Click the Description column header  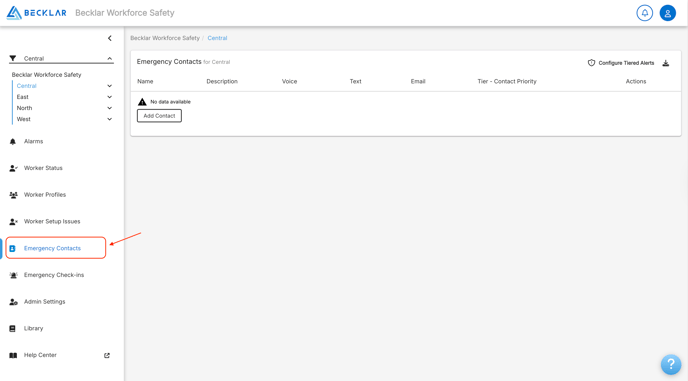pos(222,82)
